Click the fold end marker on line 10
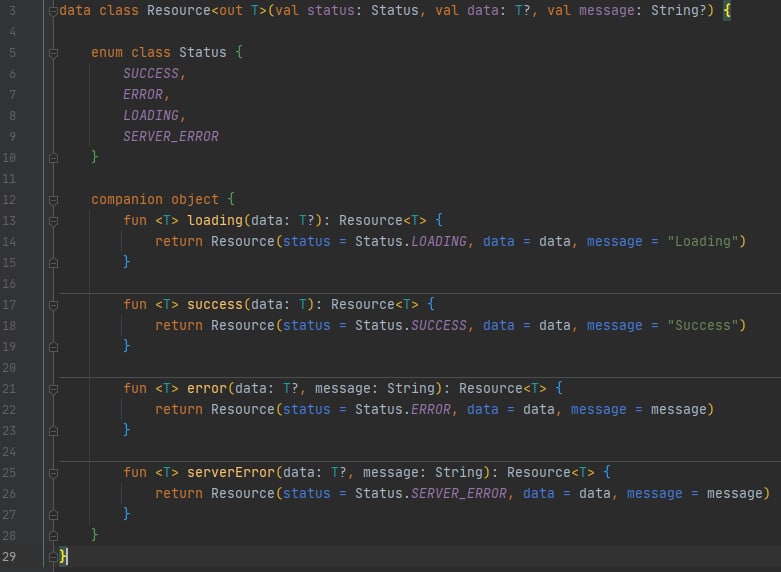 pos(53,158)
